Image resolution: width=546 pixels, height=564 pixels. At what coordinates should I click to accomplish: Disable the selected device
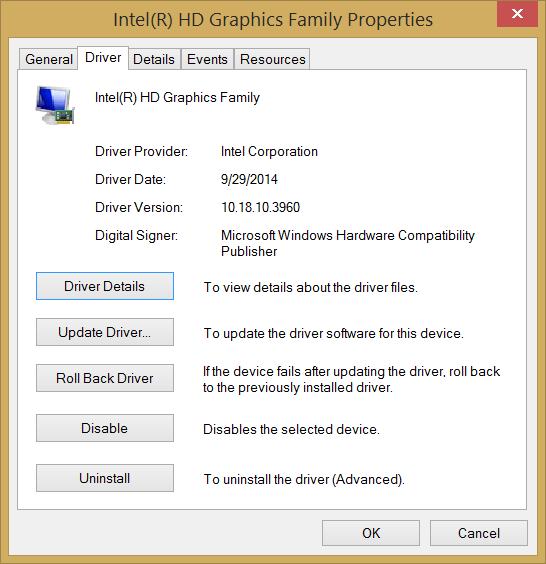point(105,428)
